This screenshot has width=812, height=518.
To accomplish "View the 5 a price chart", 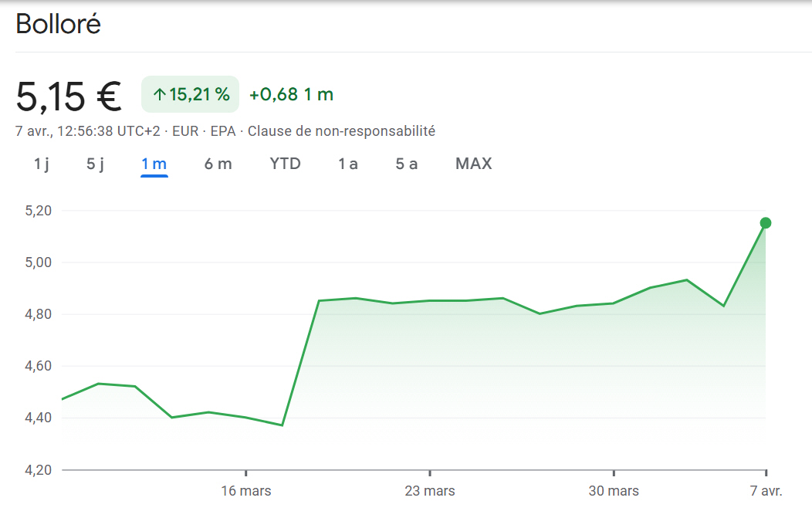I will [407, 164].
